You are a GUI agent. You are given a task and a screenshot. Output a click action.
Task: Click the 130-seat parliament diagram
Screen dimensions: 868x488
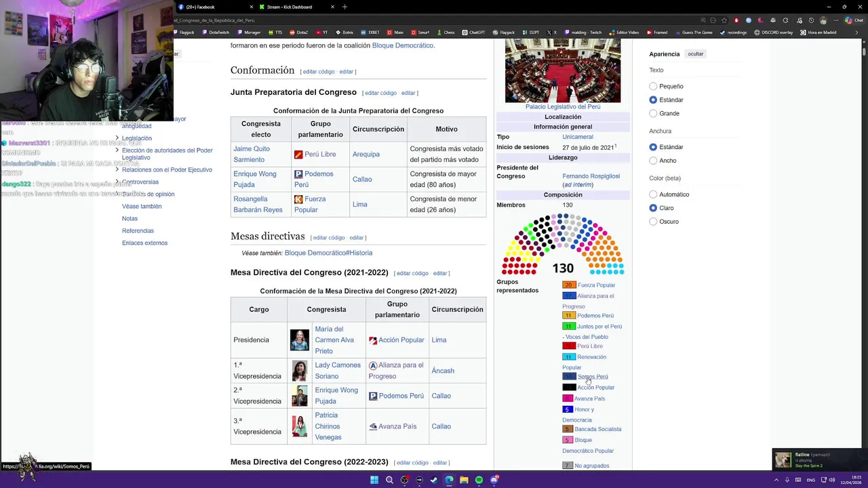[563, 244]
